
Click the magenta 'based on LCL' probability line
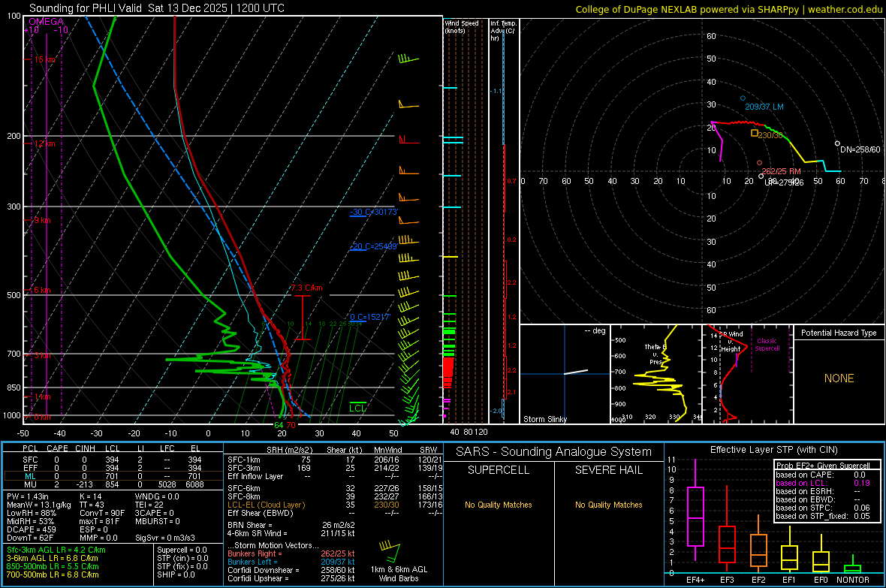(823, 483)
